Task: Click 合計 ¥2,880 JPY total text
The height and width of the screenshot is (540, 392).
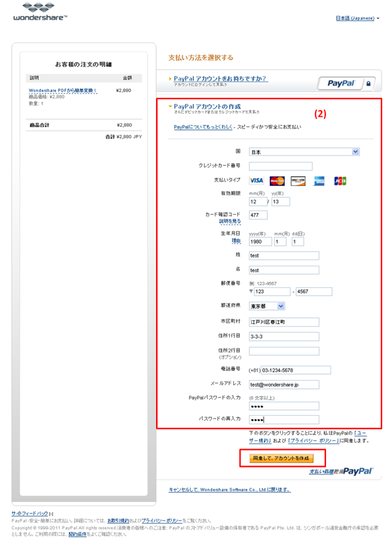Action: coord(123,136)
